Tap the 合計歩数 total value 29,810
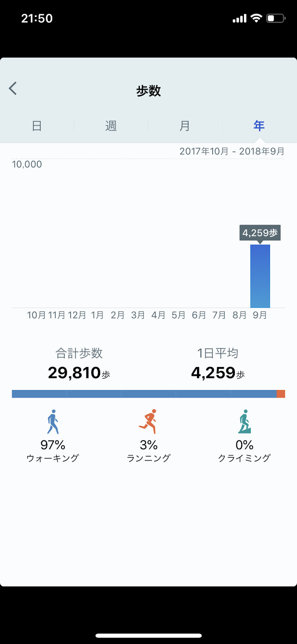The image size is (297, 644). point(75,373)
